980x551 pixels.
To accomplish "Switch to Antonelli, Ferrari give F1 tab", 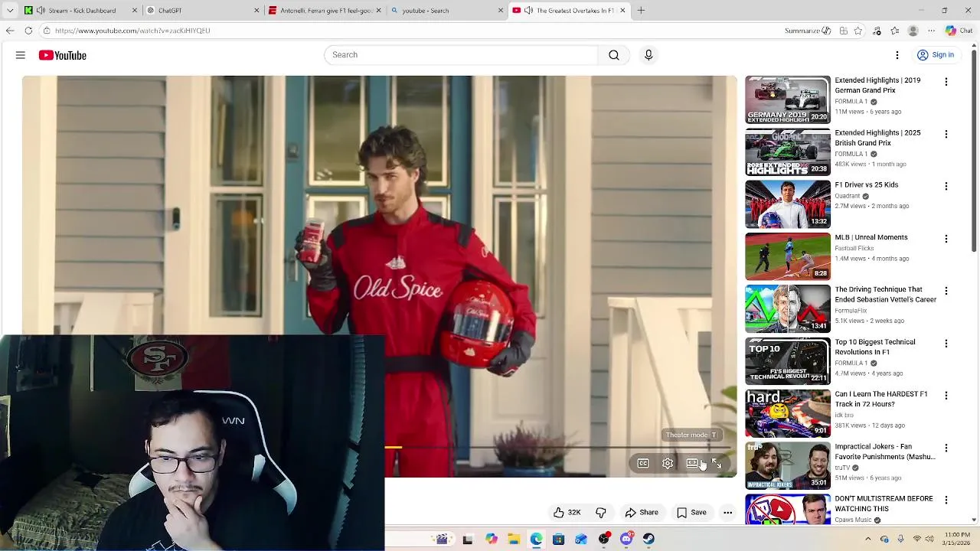I will [324, 10].
